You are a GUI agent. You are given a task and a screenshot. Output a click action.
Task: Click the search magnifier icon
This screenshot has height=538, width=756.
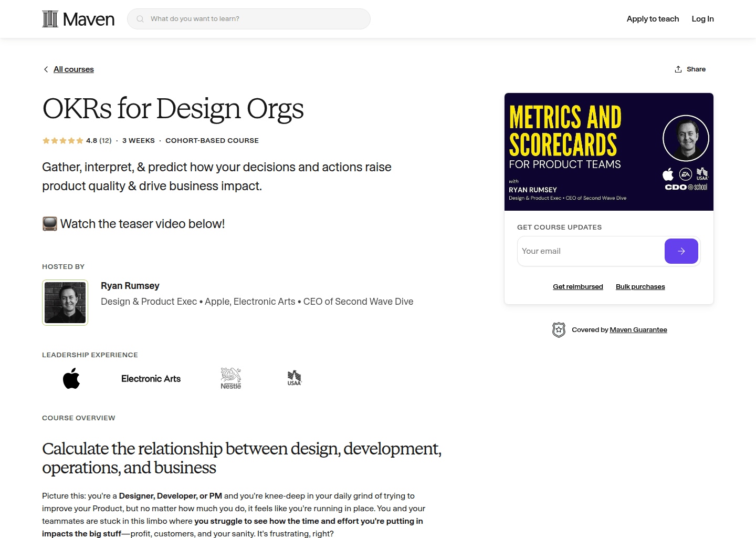140,18
